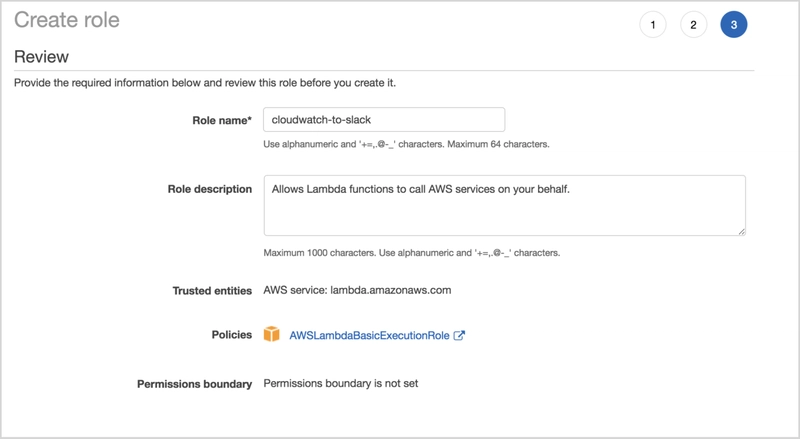Click the external link icon beside the policy
Image resolution: width=800 pixels, height=439 pixels.
tap(459, 335)
